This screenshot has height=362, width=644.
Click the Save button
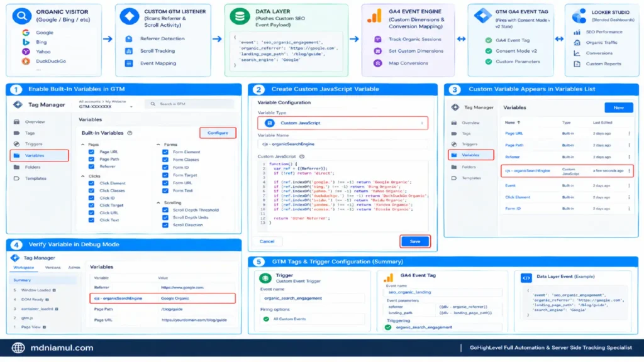415,242
